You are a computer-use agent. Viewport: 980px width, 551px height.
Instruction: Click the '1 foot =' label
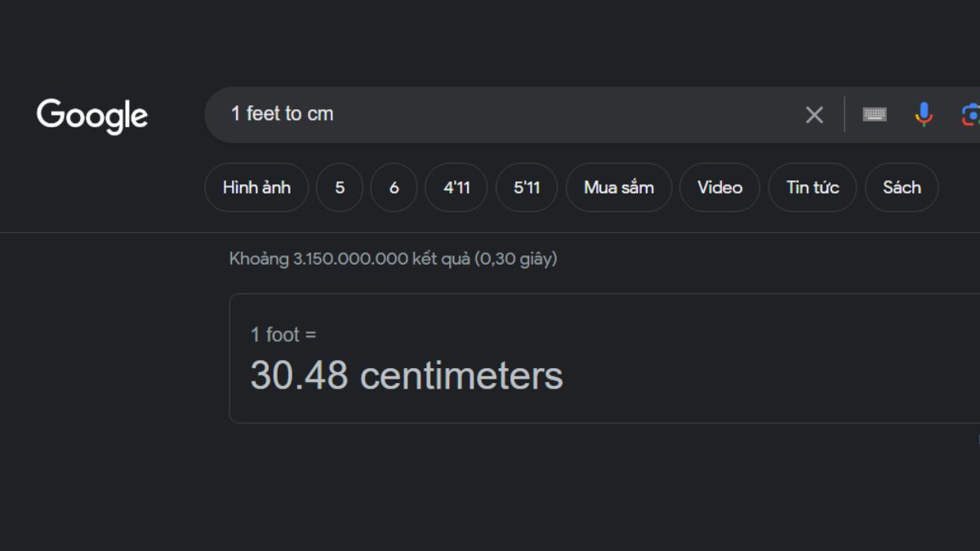tap(283, 335)
